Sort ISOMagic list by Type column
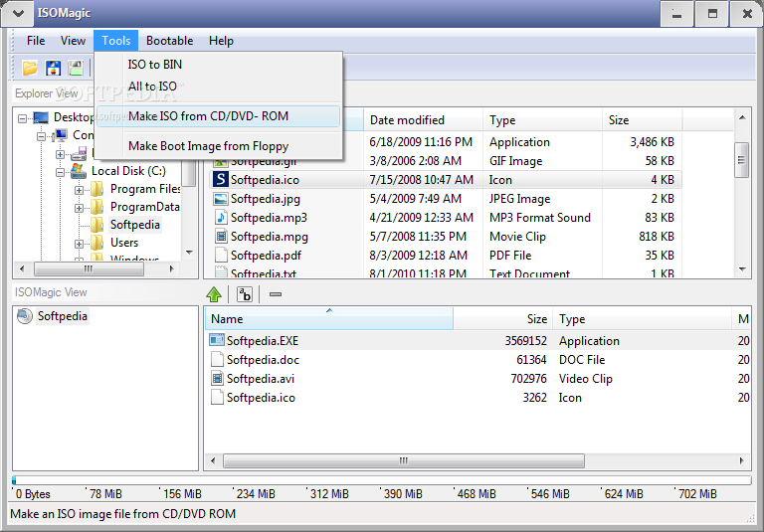The image size is (764, 532). pyautogui.click(x=643, y=318)
